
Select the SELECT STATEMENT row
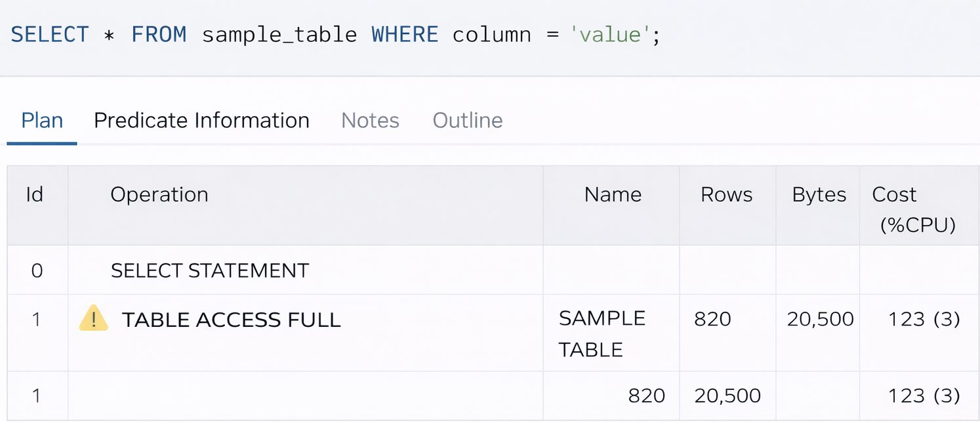(210, 270)
